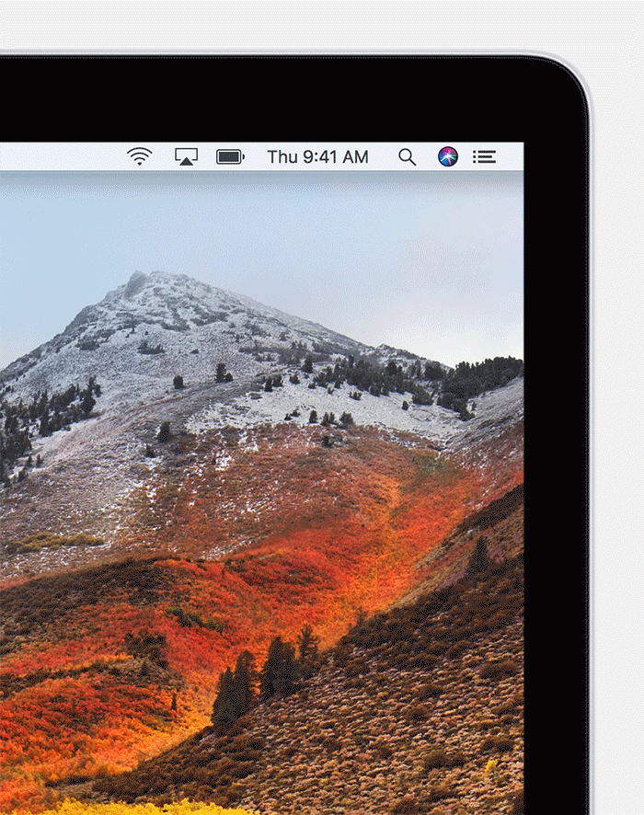
Task: Activate Siri from the menu bar
Action: (x=448, y=156)
